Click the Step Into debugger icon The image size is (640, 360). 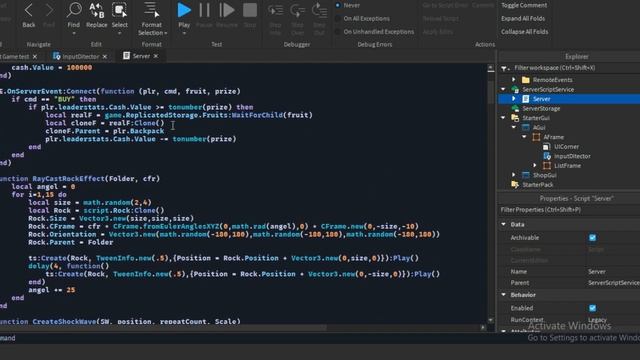276,10
